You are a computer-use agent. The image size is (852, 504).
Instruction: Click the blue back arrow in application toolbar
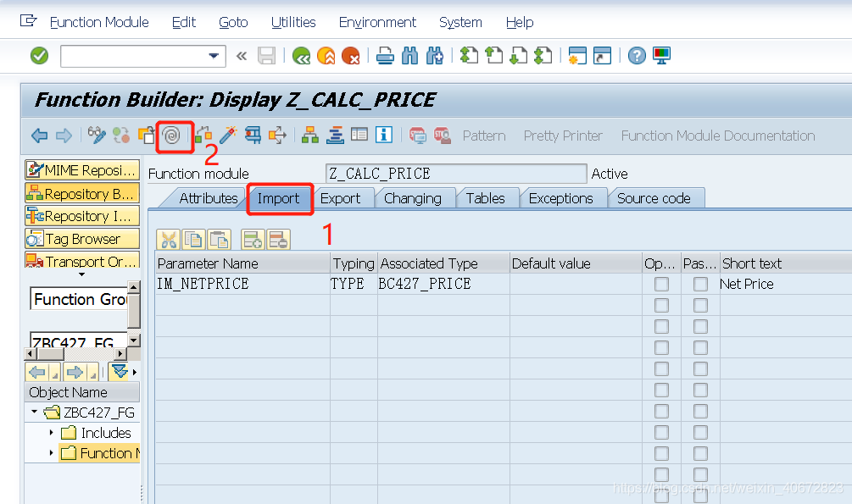tap(39, 136)
